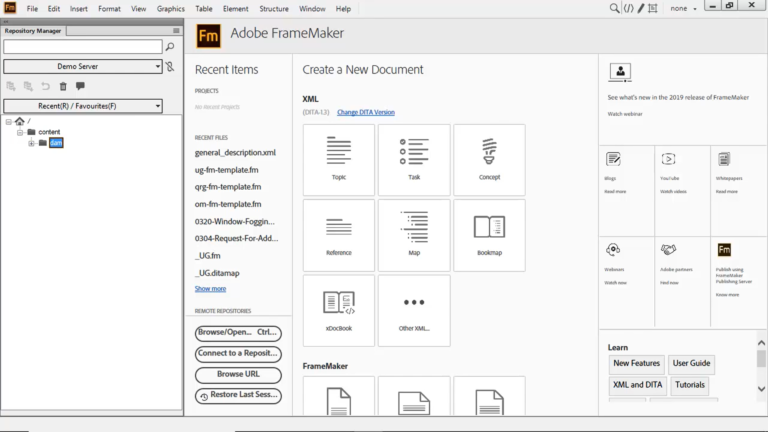Click the Repository Manager search icon
The width and height of the screenshot is (768, 432).
point(170,47)
